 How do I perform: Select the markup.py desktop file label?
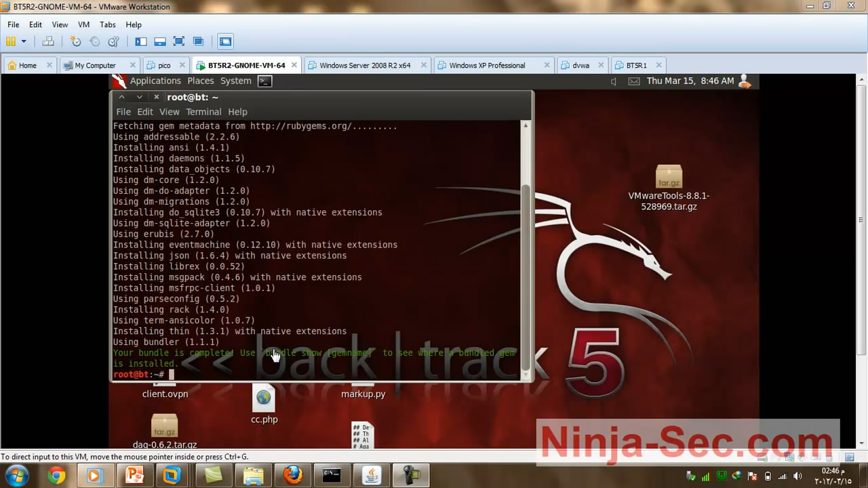(363, 394)
